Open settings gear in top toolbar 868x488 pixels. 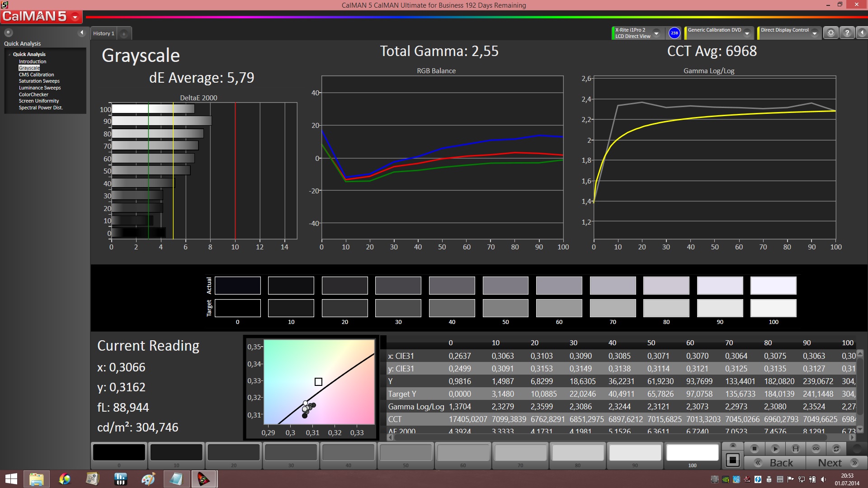pos(830,33)
